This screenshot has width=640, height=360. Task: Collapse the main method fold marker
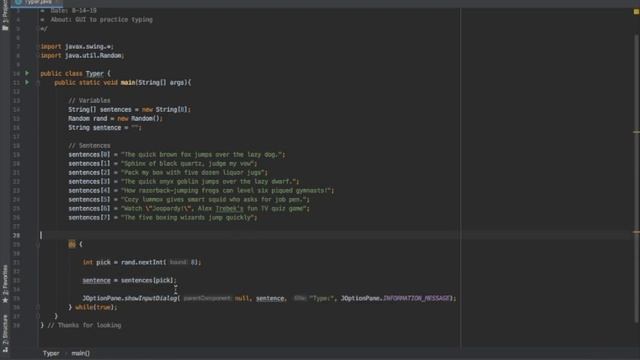(x=38, y=82)
